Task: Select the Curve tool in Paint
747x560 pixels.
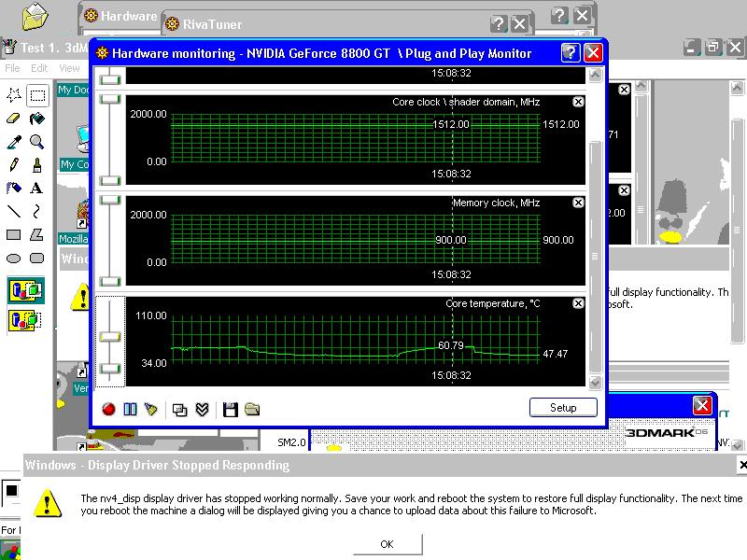Action: point(36,211)
